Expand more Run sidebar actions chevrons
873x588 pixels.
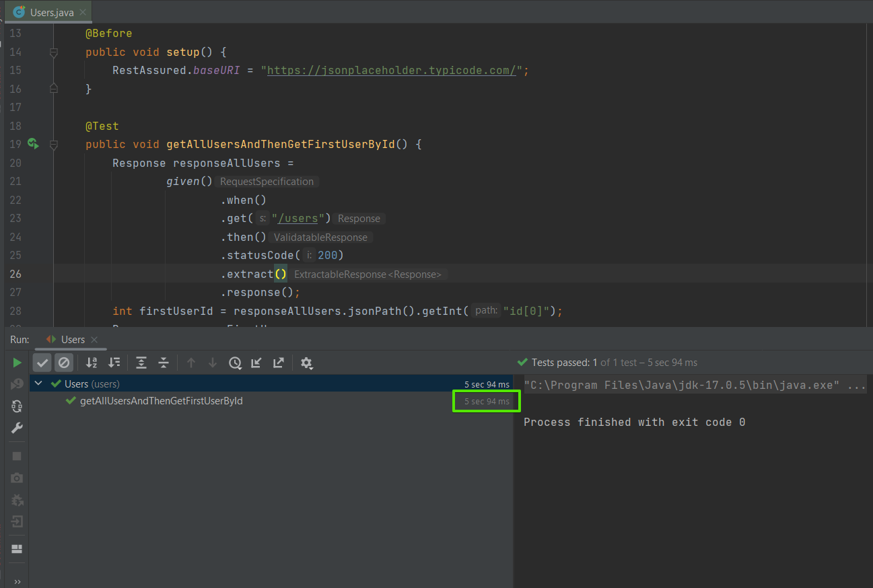click(x=17, y=582)
